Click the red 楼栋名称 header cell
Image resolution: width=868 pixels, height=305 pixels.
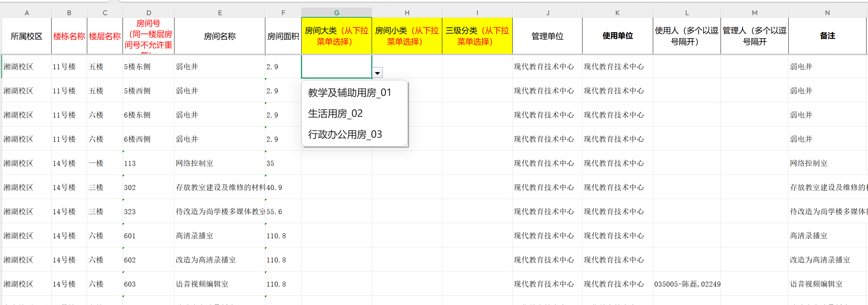(69, 36)
